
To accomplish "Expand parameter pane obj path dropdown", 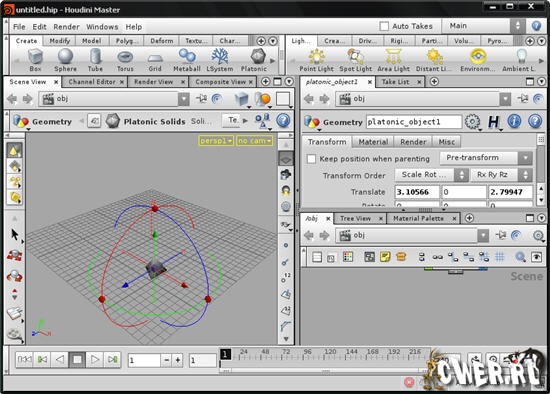I will click(x=505, y=99).
